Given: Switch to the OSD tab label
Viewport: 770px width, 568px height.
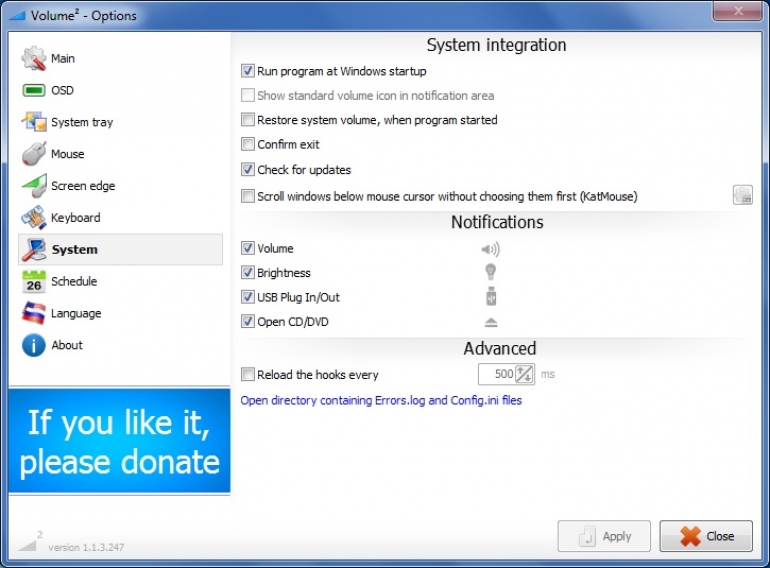Looking at the screenshot, I should click(62, 90).
